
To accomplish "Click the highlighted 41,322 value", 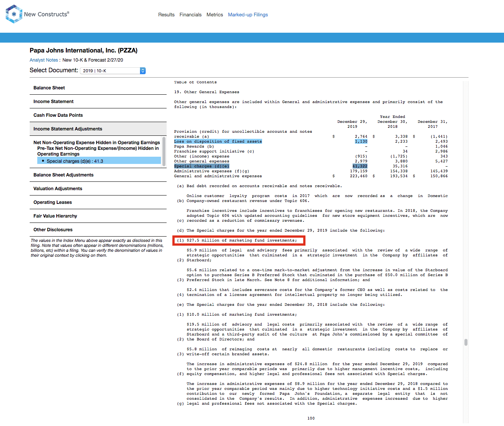I will (360, 166).
